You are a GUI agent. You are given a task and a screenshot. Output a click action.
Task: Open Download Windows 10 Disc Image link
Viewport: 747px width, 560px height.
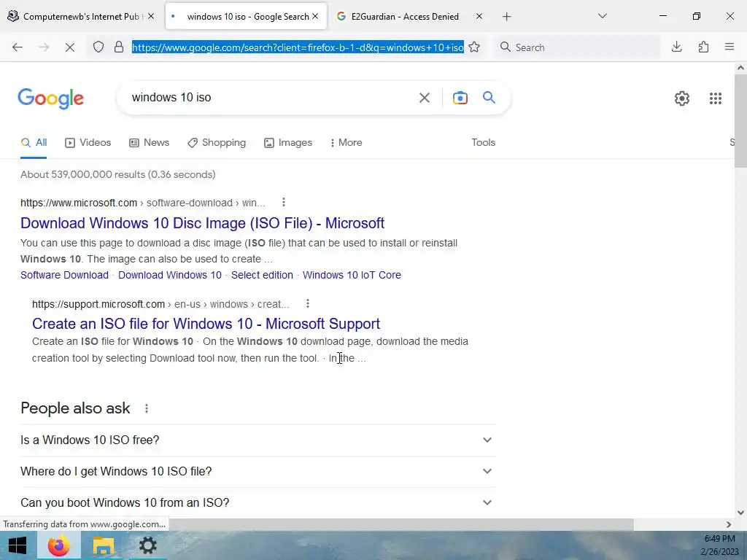click(x=203, y=223)
